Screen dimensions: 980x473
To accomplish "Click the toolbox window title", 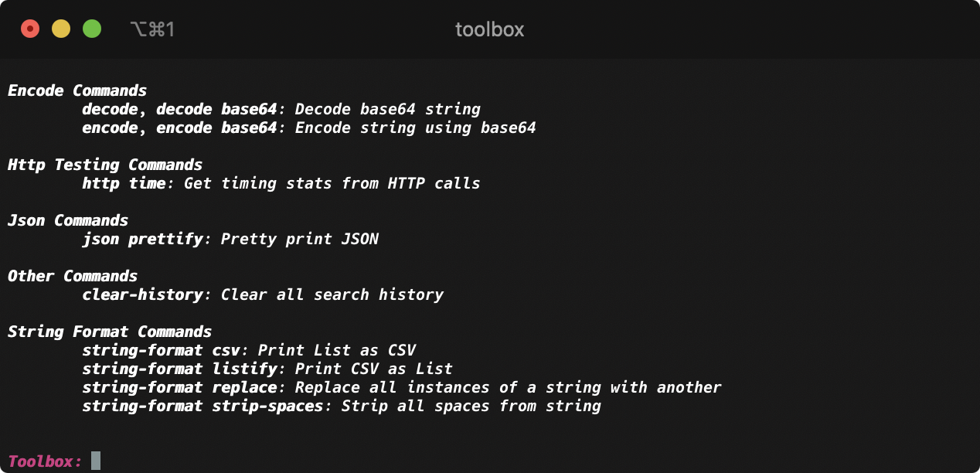I will [489, 29].
